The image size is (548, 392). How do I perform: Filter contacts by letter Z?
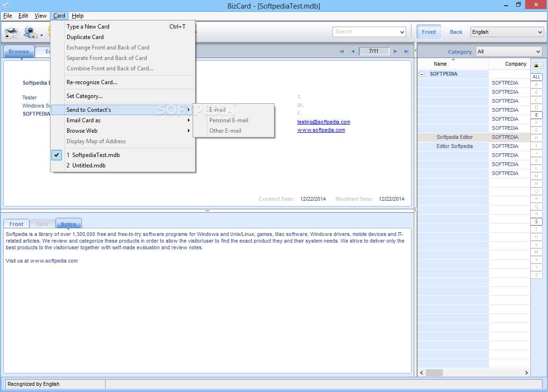(x=537, y=274)
